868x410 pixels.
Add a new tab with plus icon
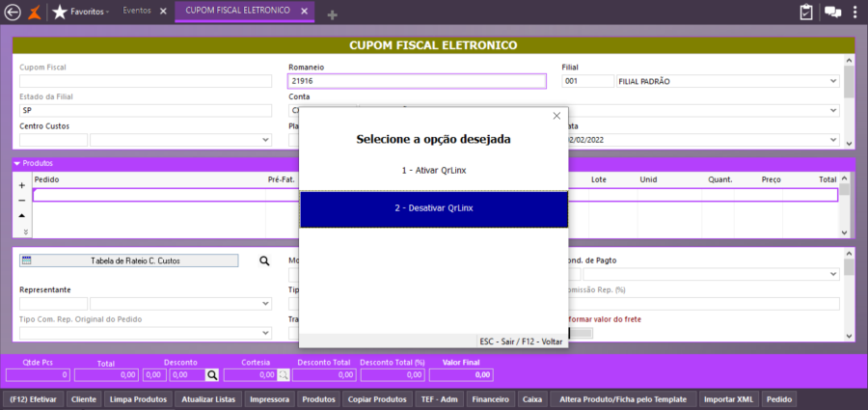pos(332,15)
